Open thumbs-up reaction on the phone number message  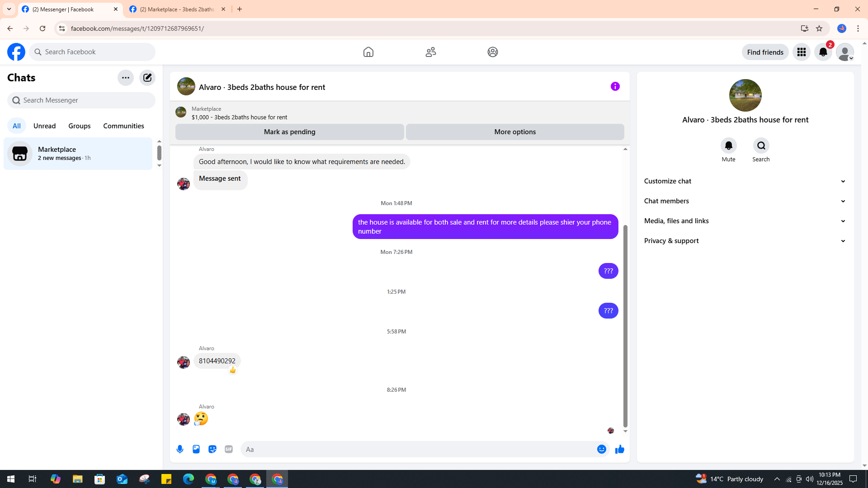point(233,370)
